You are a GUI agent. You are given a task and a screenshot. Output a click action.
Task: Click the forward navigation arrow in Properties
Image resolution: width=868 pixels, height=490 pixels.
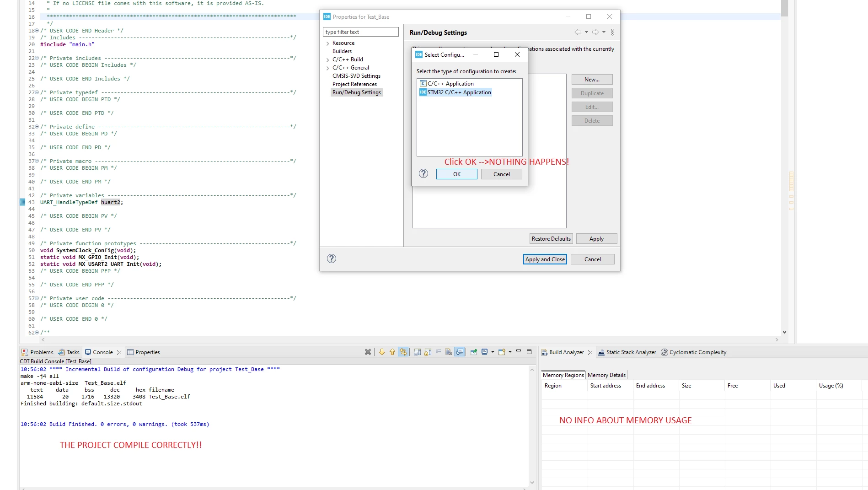595,32
